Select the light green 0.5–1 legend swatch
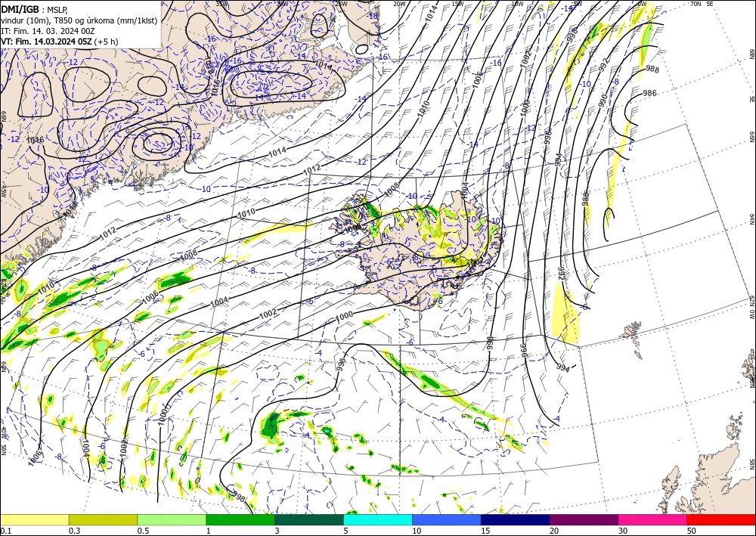Screen dimensions: 756x536 (x=172, y=519)
